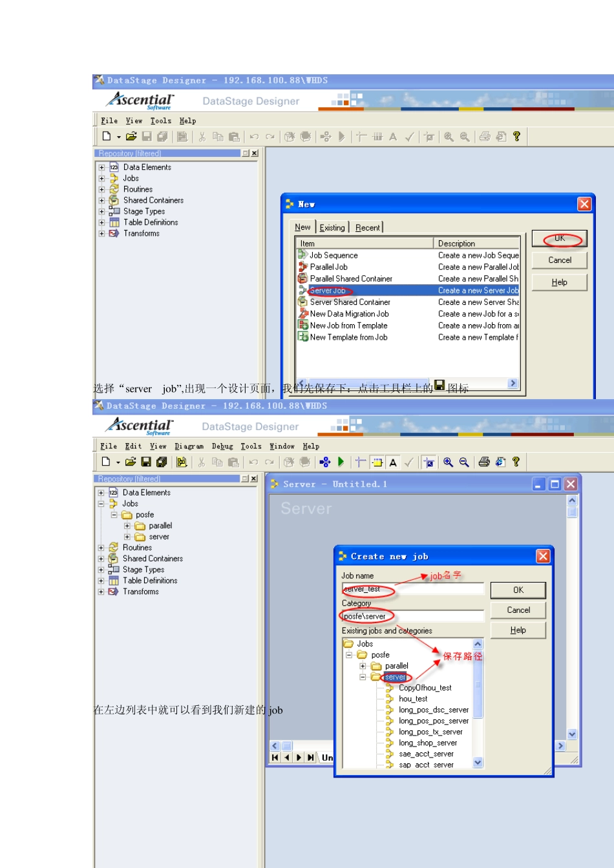Pick the New Data Migration Job icon
The height and width of the screenshot is (868, 614).
(302, 314)
